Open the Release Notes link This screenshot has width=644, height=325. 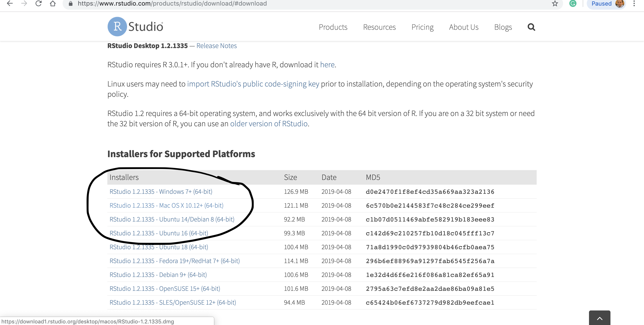coord(216,46)
